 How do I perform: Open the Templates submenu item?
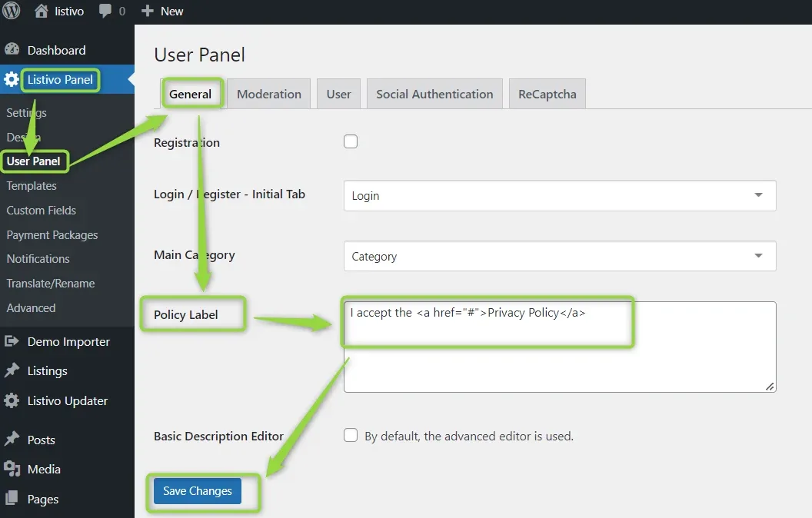pos(32,185)
